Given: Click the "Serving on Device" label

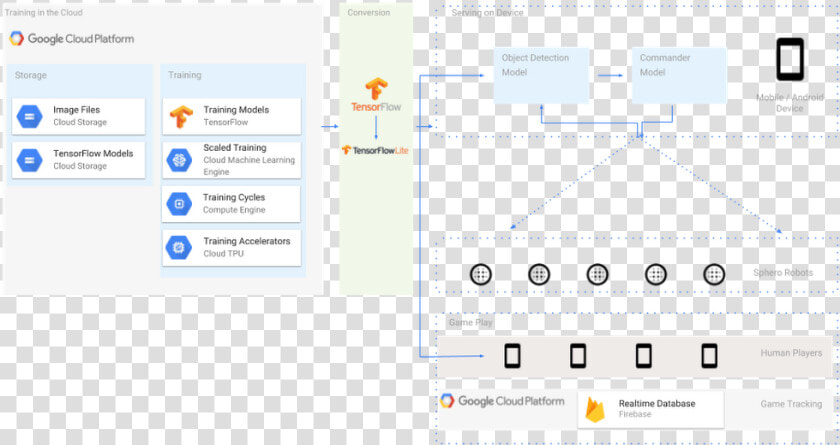Looking at the screenshot, I should [x=487, y=12].
